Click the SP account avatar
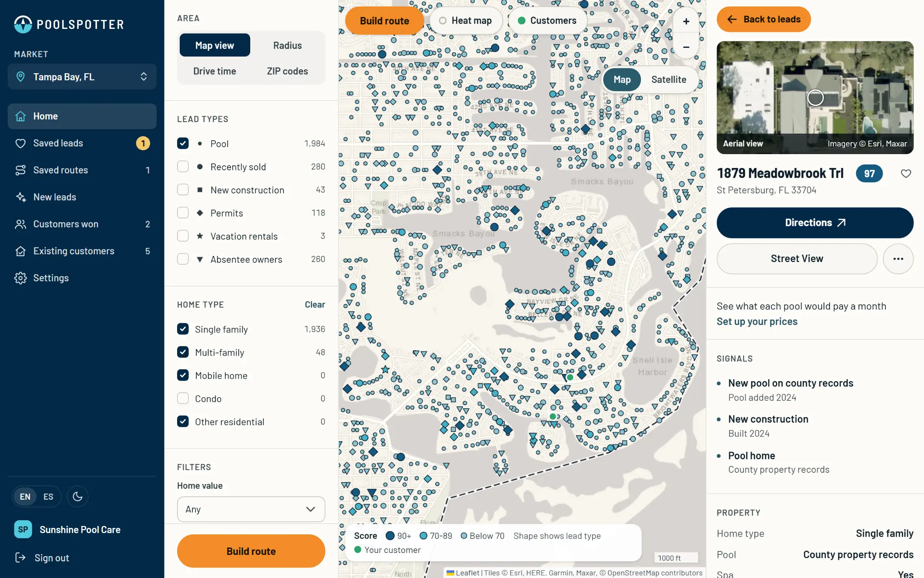 pyautogui.click(x=23, y=529)
